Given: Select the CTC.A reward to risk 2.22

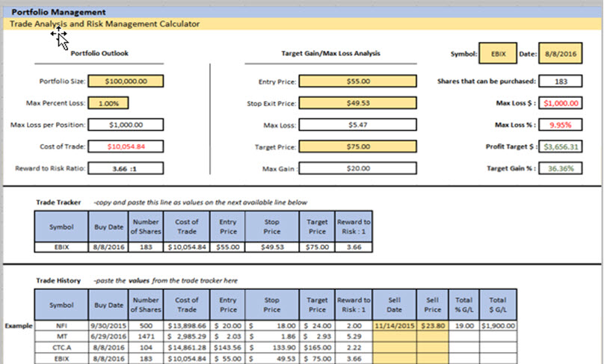Looking at the screenshot, I should 354,348.
